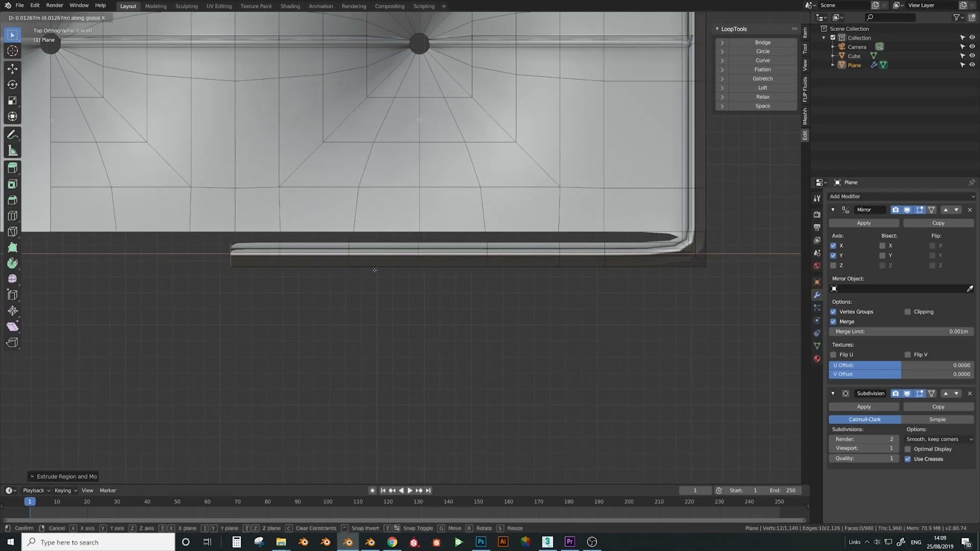Expand the Bridge options in LoopTools
The image size is (980, 551).
tap(722, 43)
